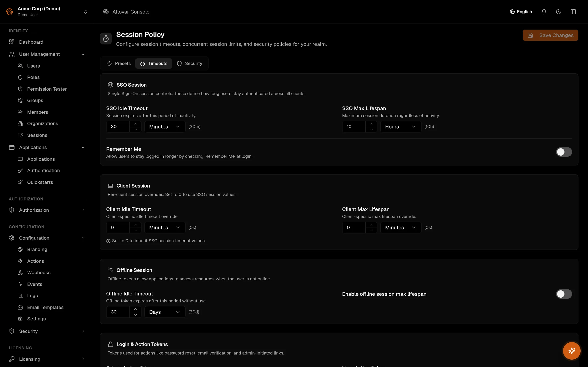Open the orange AI assistant sparkle button
Screen dimensions: 588x367
[571, 351]
